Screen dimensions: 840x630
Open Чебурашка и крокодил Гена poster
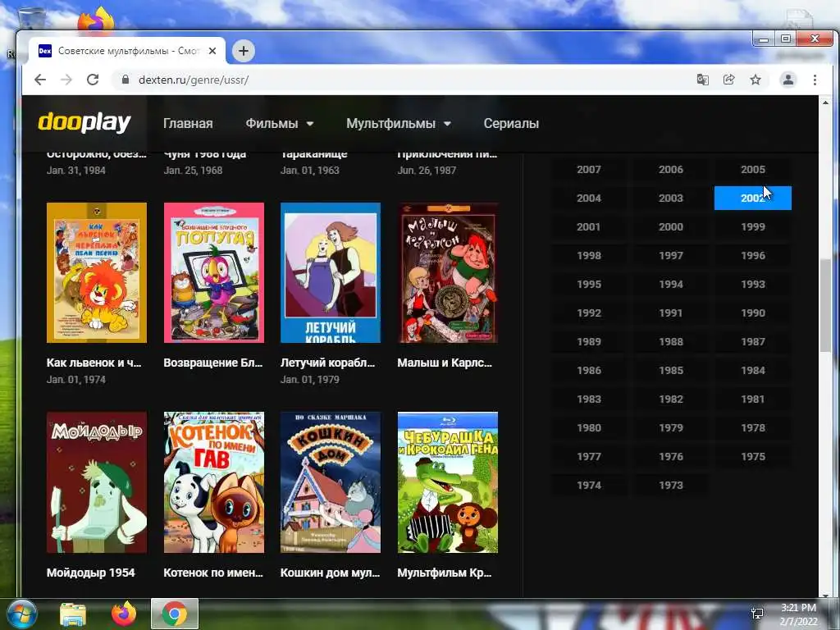448,482
